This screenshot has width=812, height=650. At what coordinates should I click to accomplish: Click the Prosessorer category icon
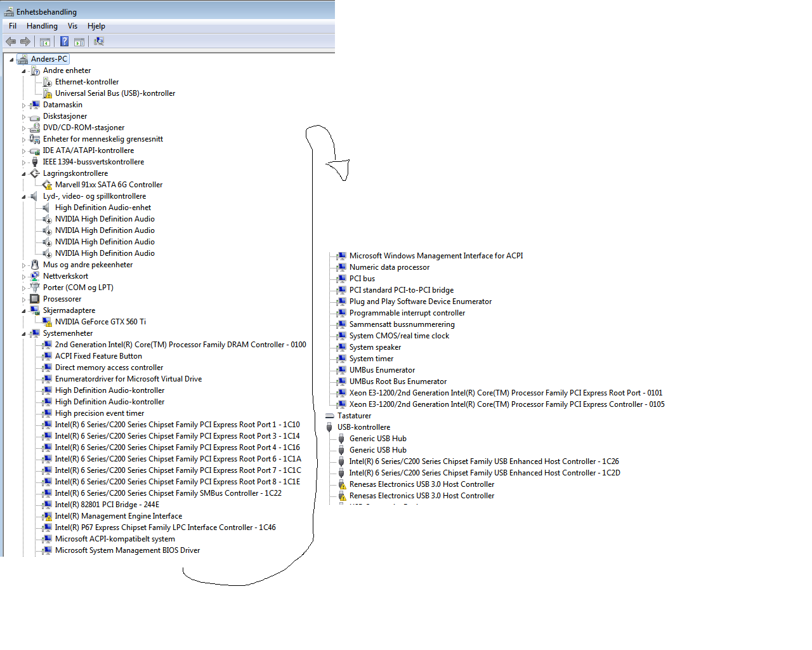coord(35,299)
